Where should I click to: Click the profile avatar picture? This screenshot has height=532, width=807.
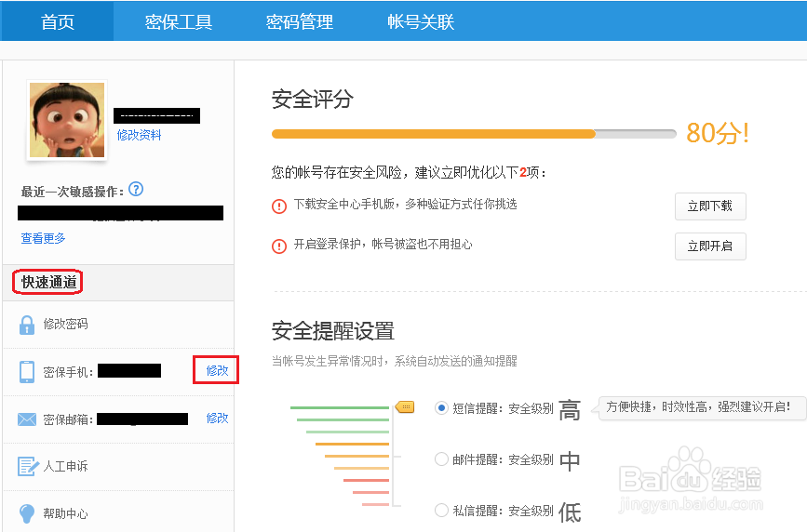(66, 119)
